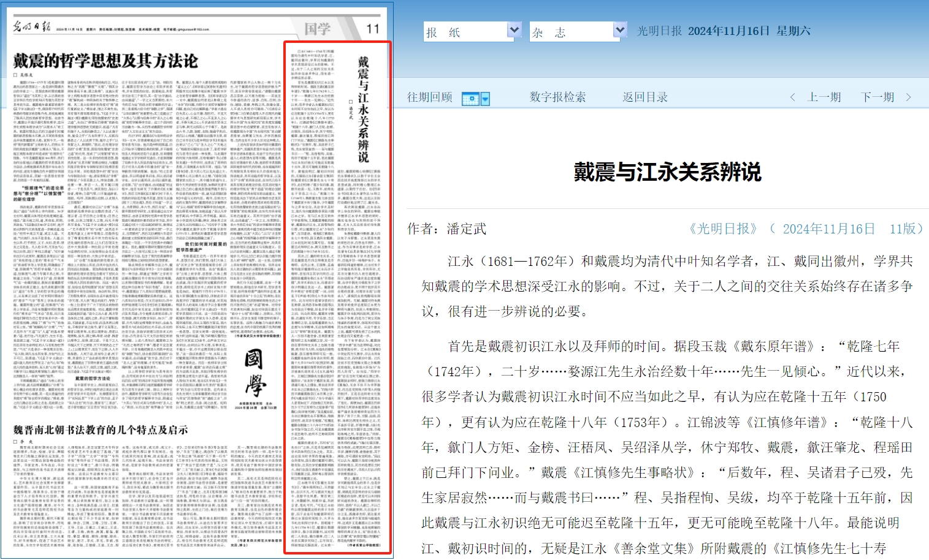Go back via 返回目录 link
The image size is (929, 560).
[644, 97]
